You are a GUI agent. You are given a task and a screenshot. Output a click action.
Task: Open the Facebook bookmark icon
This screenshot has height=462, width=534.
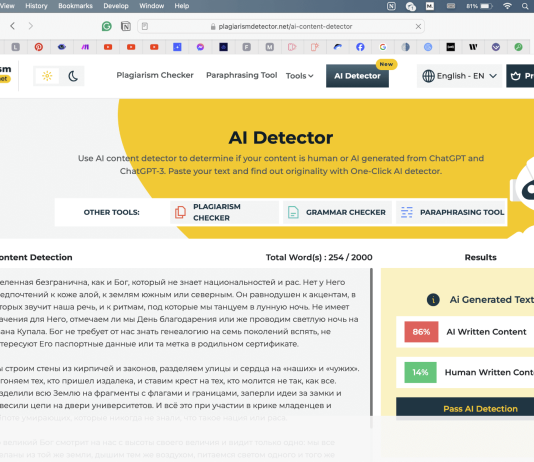click(x=360, y=47)
